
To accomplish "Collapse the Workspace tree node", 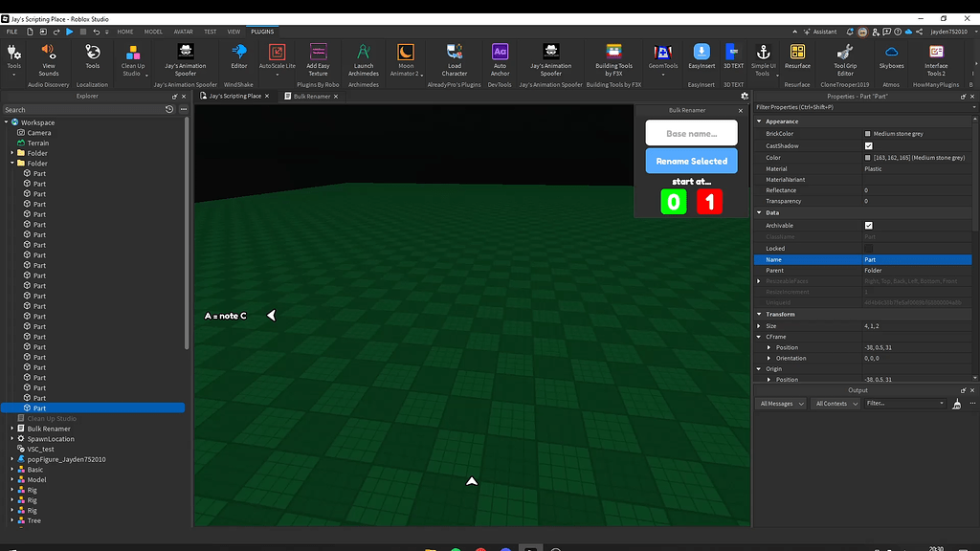I will [7, 122].
